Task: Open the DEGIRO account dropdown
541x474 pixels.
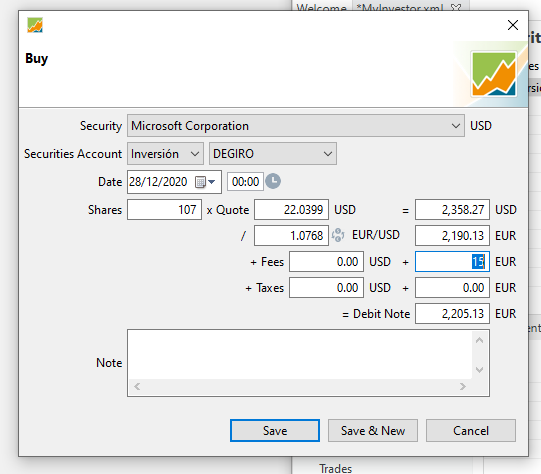Action: coord(273,154)
